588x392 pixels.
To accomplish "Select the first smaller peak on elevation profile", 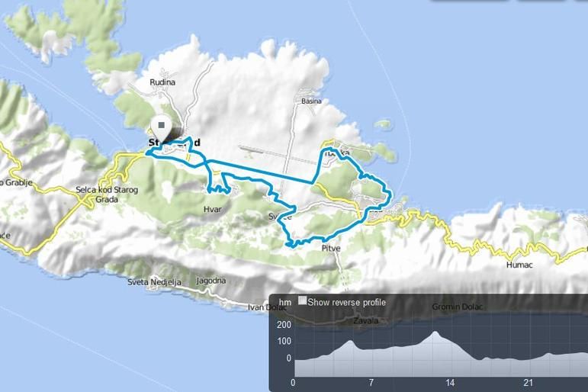I will (350, 342).
